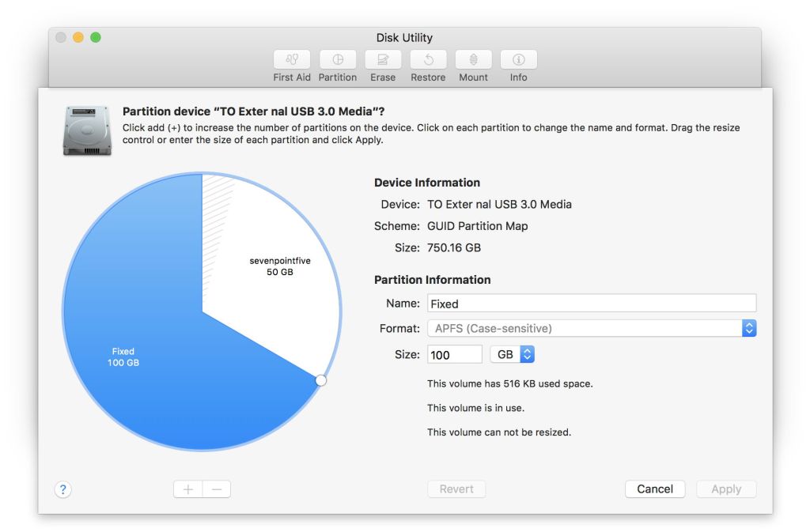Click into the Name field containing Fixed
810x532 pixels.
591,304
